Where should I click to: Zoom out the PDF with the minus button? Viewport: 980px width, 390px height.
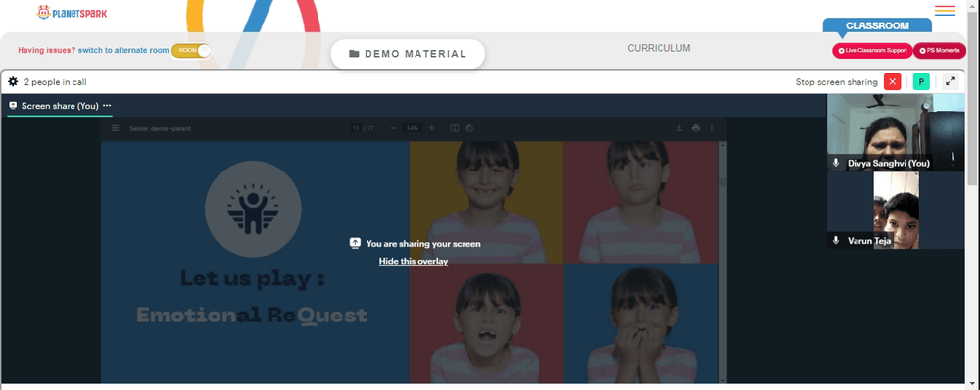[393, 128]
